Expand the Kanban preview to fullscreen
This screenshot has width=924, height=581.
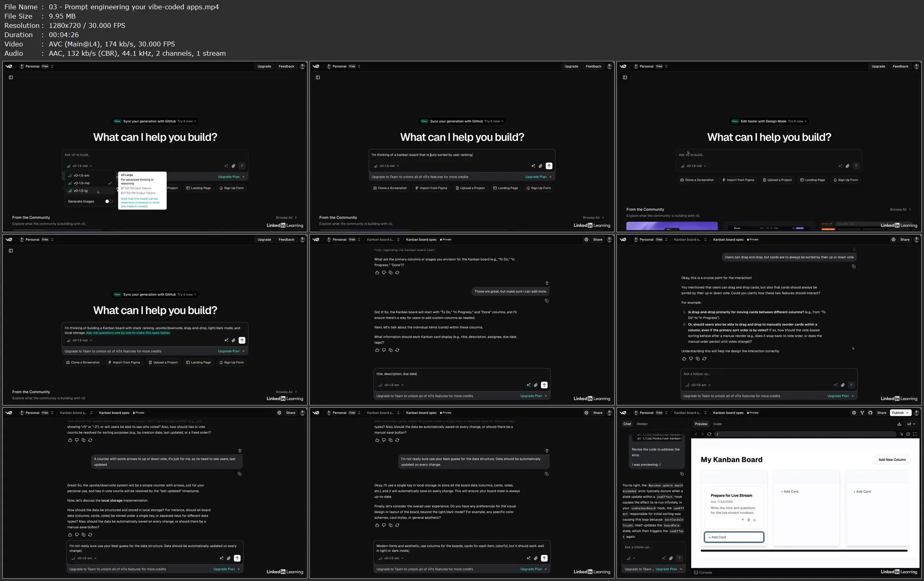(915, 434)
